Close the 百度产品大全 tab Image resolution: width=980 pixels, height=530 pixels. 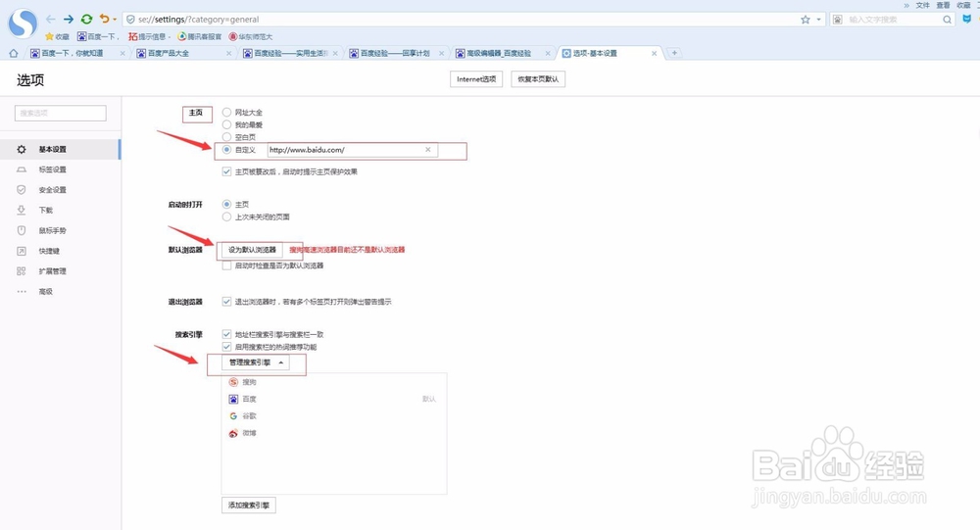coord(228,53)
